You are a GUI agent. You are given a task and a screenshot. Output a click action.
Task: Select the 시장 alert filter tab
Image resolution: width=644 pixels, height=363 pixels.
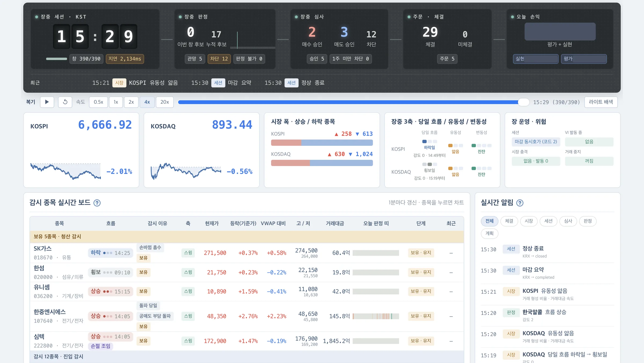point(529,221)
